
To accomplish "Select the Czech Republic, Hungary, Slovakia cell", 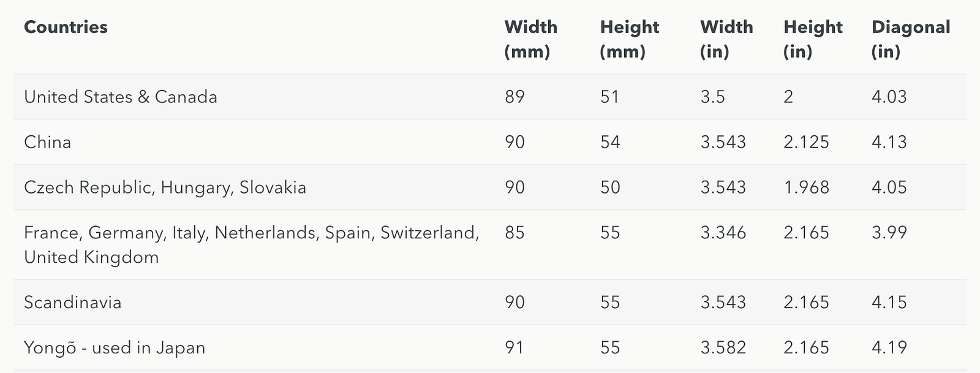I will coord(165,187).
